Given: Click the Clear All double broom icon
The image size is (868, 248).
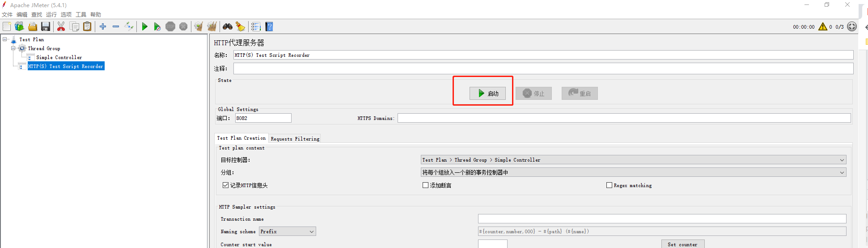Looking at the screenshot, I should pyautogui.click(x=212, y=26).
